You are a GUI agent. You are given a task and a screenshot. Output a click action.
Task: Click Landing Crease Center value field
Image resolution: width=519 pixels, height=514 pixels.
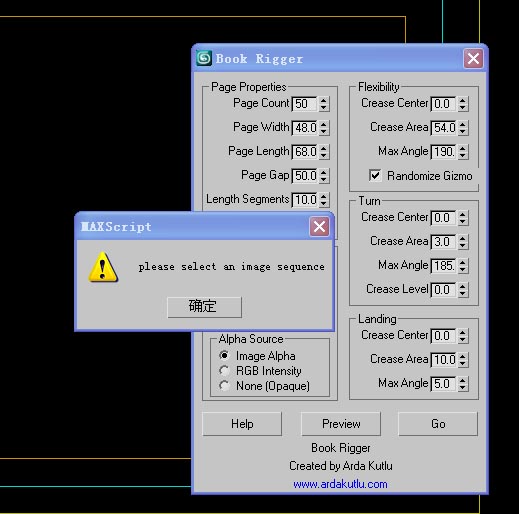point(443,336)
